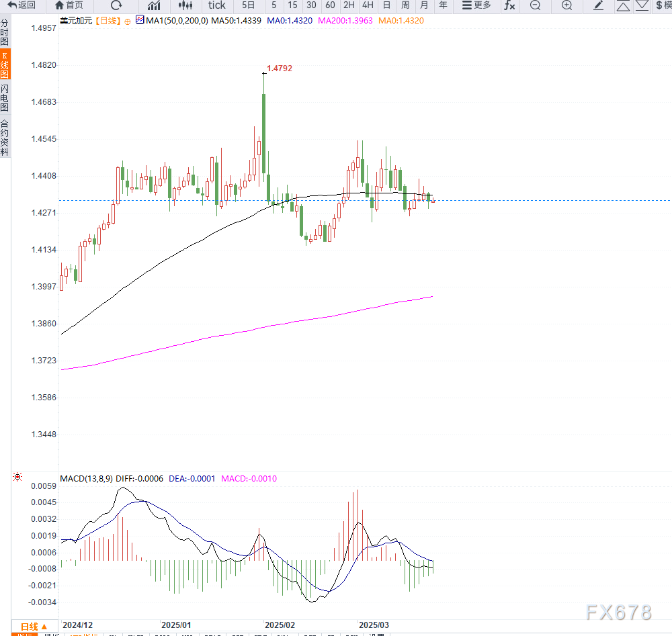Screen dimensions: 672x636
Task: Click the 0.0059 MACD axis label
Action: click(x=44, y=486)
